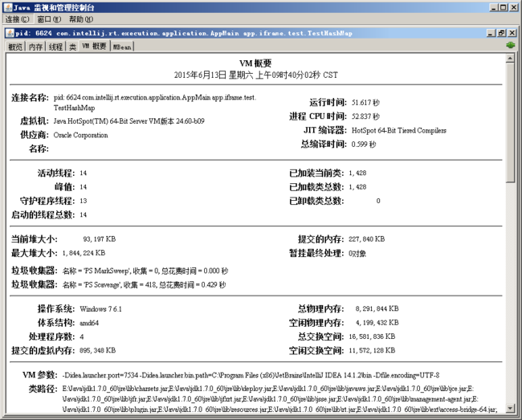
Task: Click the vertical scrollbar thumb
Action: (x=510, y=123)
